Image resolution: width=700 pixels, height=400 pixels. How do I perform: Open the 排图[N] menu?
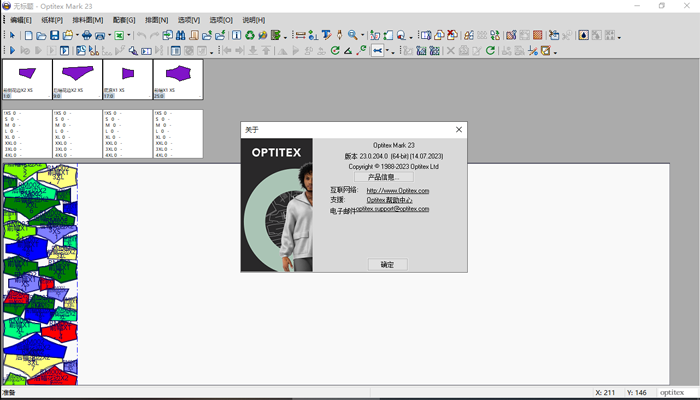coord(157,20)
